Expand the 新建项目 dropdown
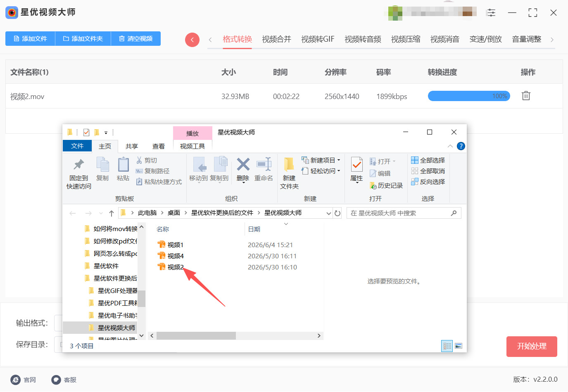568x392 pixels. coord(339,160)
